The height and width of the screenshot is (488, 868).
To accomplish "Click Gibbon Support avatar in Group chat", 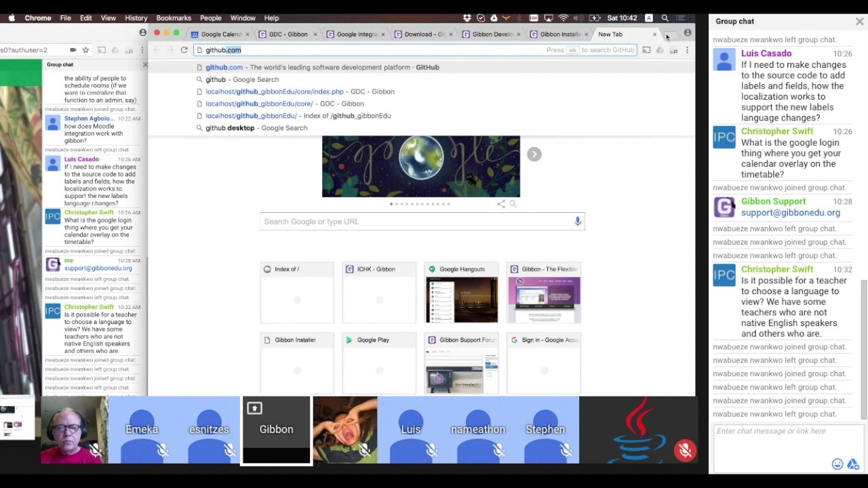I will point(724,207).
